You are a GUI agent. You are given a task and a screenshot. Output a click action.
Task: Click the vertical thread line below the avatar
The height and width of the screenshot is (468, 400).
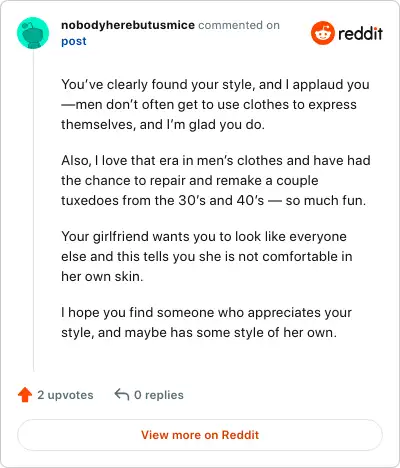(33, 211)
